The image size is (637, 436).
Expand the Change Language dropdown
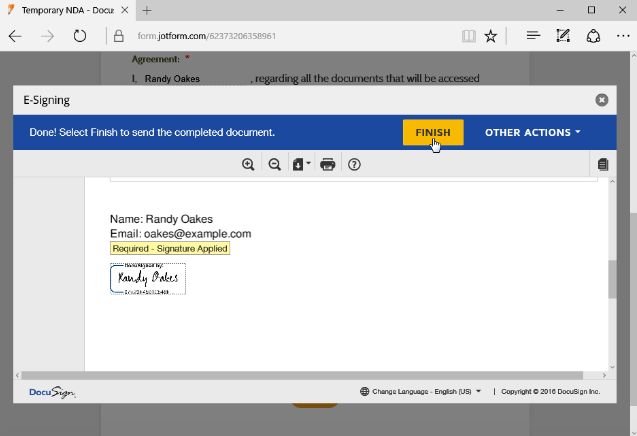(x=421, y=391)
